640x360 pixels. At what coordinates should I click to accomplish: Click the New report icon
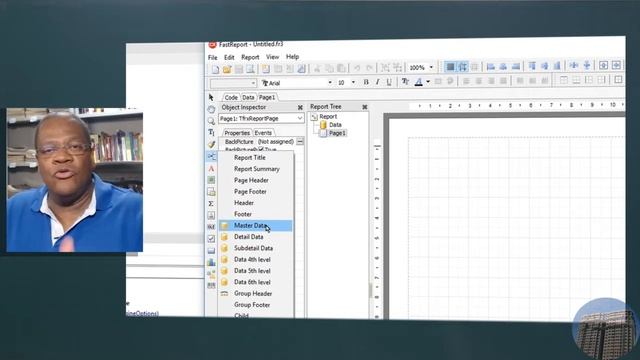[x=215, y=69]
